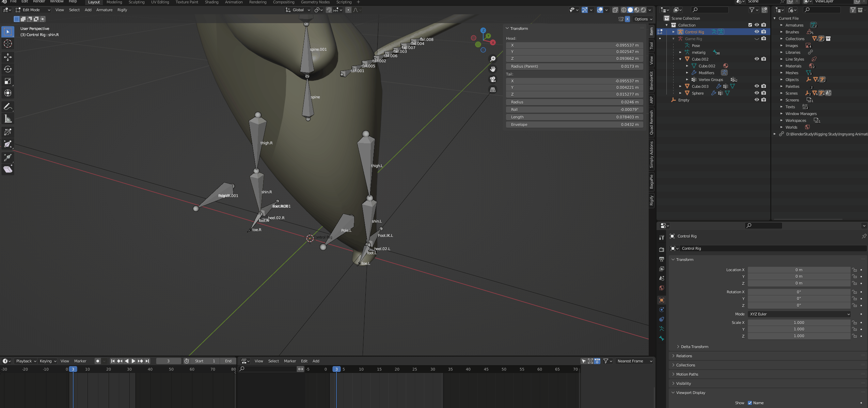Click the zoom view magnifier icon

[492, 59]
